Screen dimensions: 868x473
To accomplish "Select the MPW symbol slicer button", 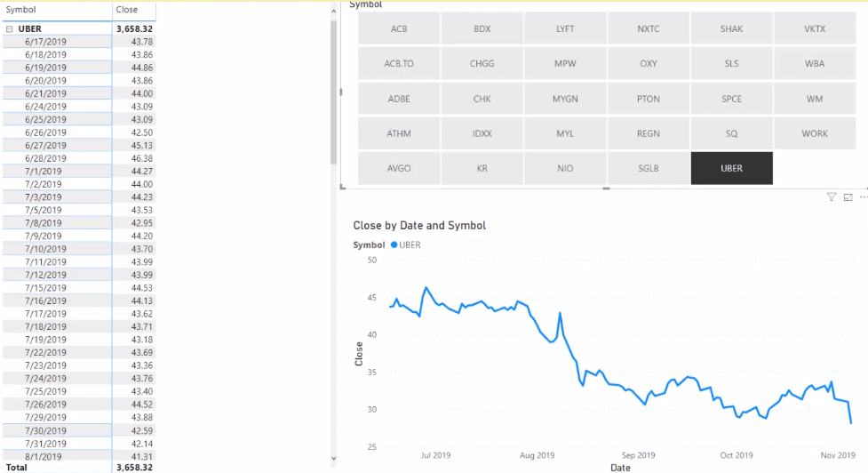I will point(565,63).
